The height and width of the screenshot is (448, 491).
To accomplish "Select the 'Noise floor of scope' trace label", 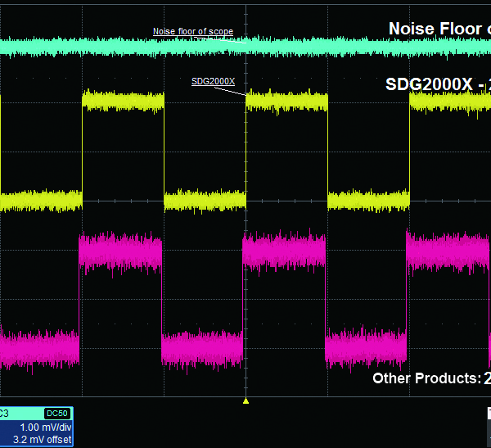I will pyautogui.click(x=192, y=32).
